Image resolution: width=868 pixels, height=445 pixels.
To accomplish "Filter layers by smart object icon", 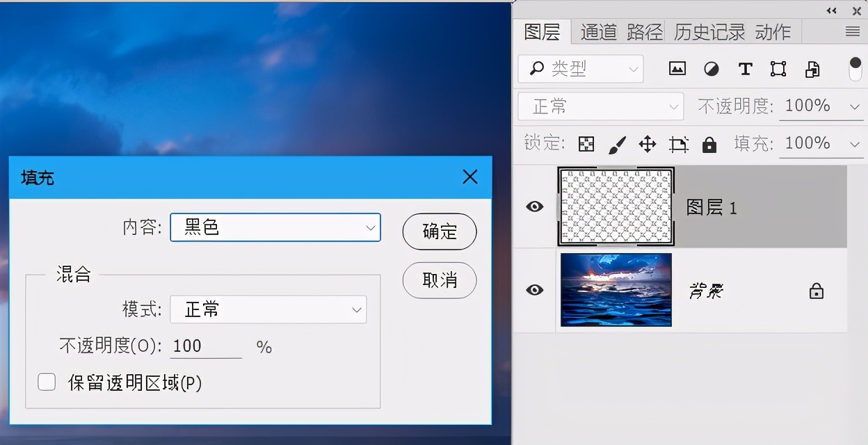I will (x=812, y=69).
